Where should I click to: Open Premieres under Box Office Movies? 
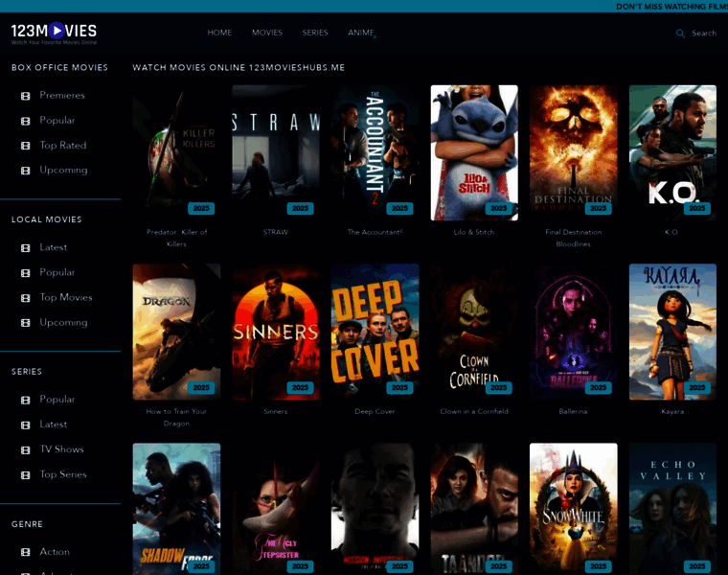tap(62, 95)
